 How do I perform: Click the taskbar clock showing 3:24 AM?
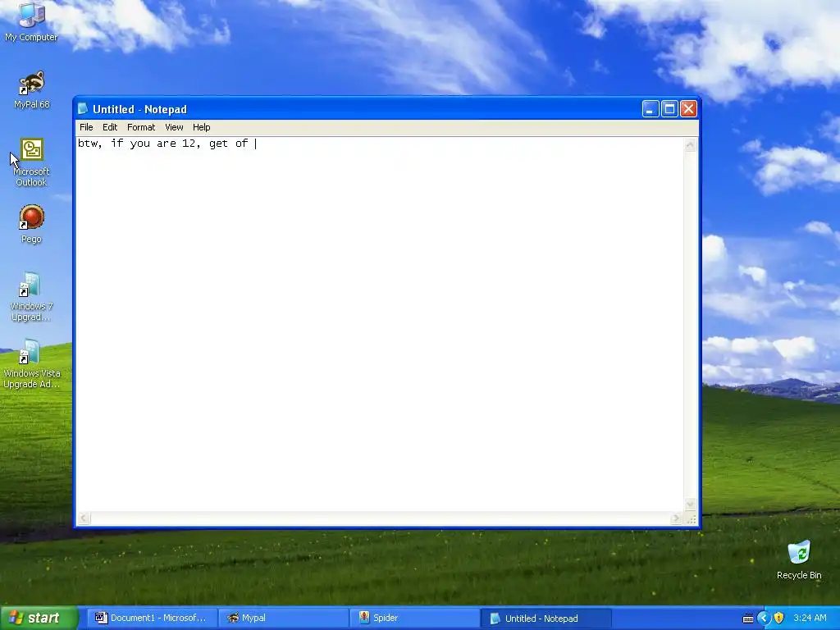pos(810,618)
